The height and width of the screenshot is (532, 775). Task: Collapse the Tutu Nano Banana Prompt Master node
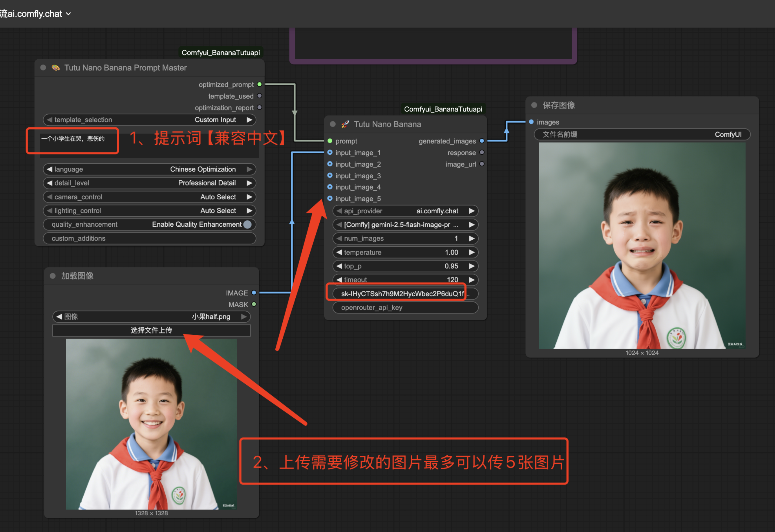tap(43, 68)
